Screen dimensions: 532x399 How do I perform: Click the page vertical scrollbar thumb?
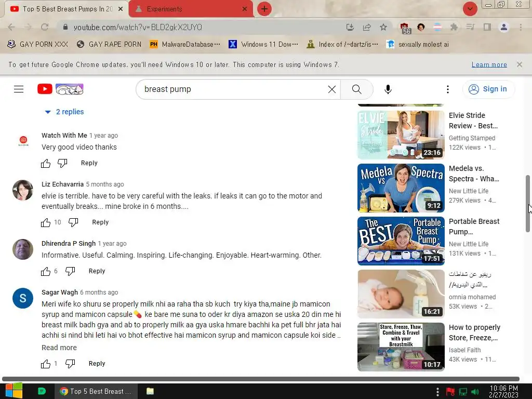(x=528, y=204)
